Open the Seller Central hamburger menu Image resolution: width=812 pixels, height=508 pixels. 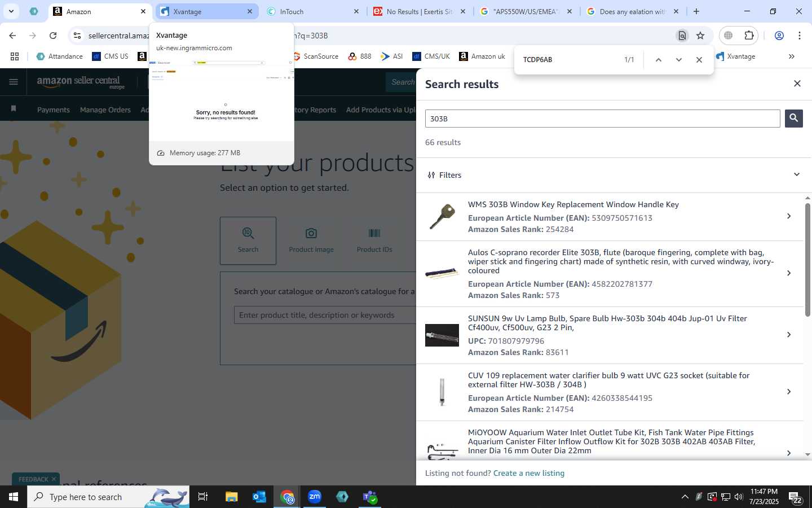14,82
